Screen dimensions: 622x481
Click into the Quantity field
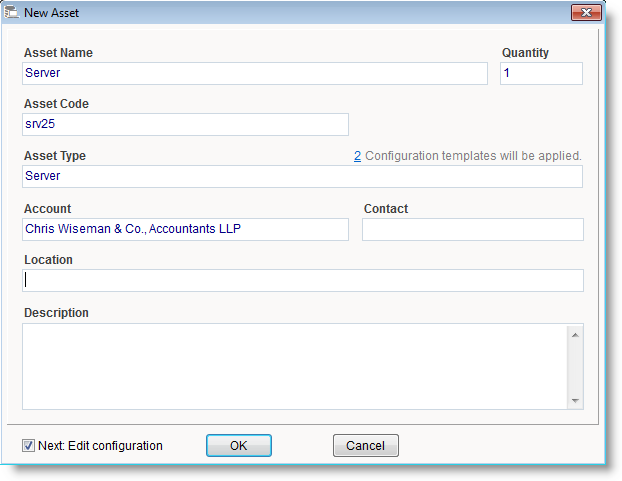[x=540, y=73]
